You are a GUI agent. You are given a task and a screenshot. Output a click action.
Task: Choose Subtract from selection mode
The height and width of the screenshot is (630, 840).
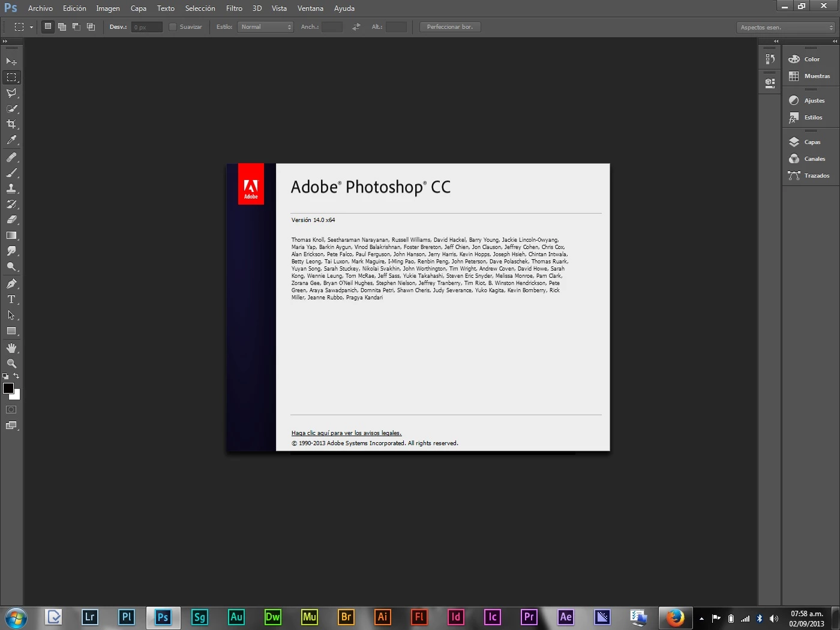click(77, 26)
